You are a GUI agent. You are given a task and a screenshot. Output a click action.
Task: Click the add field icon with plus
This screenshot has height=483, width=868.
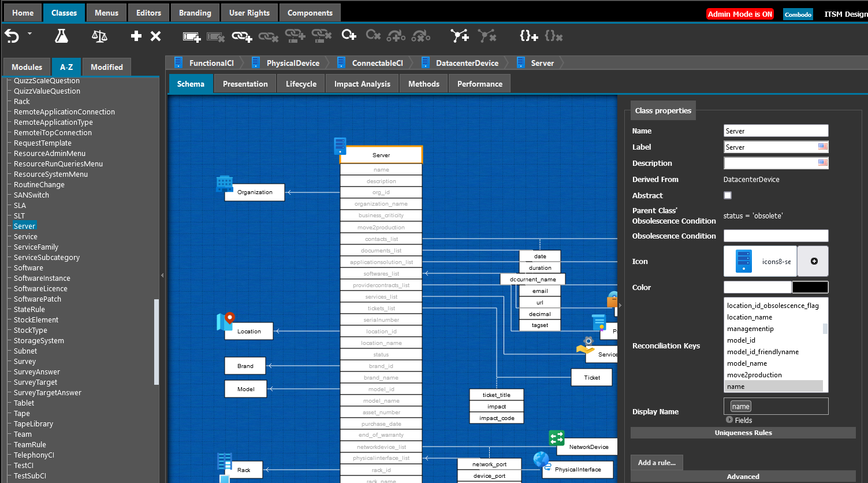click(x=192, y=37)
